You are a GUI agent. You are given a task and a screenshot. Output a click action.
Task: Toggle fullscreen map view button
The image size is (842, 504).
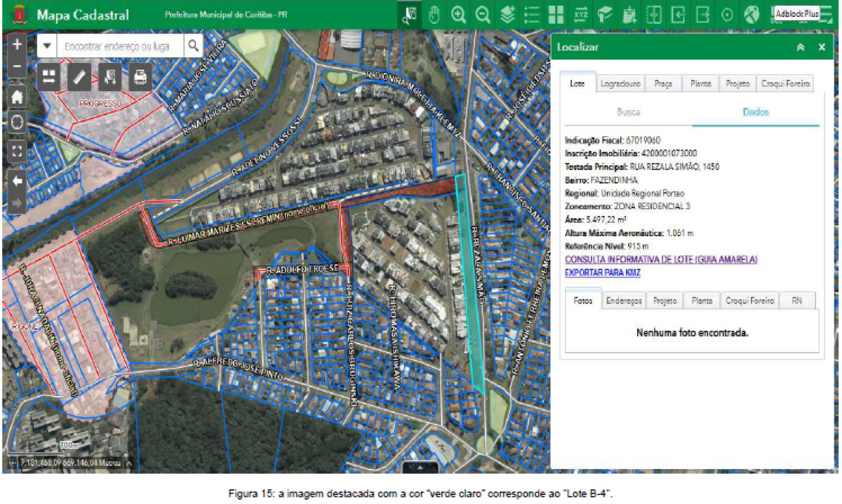(x=18, y=150)
